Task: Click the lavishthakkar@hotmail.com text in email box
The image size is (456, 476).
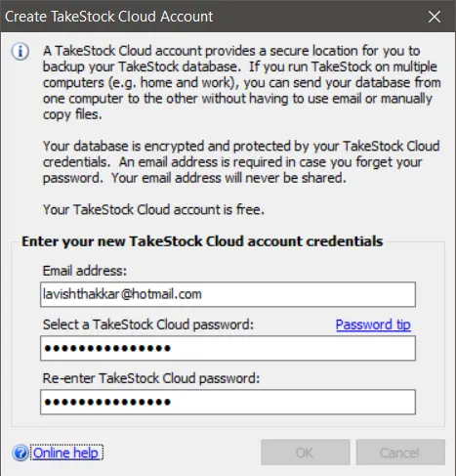Action: pyautogui.click(x=122, y=294)
